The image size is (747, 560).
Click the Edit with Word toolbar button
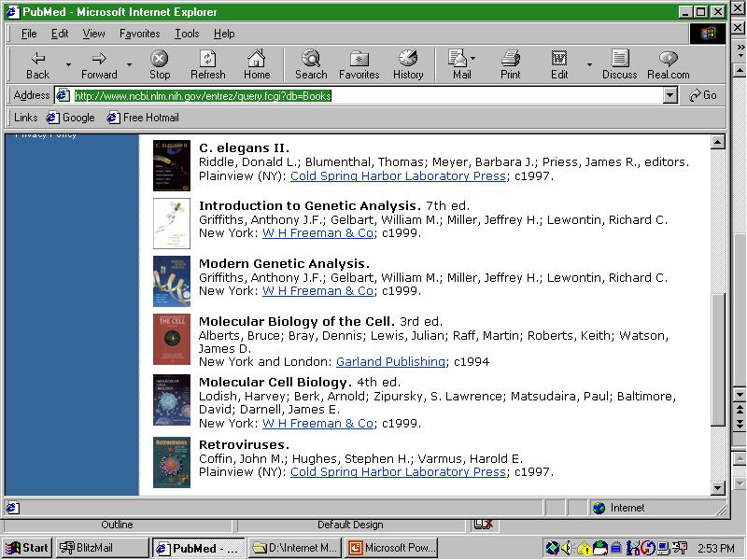pyautogui.click(x=559, y=64)
